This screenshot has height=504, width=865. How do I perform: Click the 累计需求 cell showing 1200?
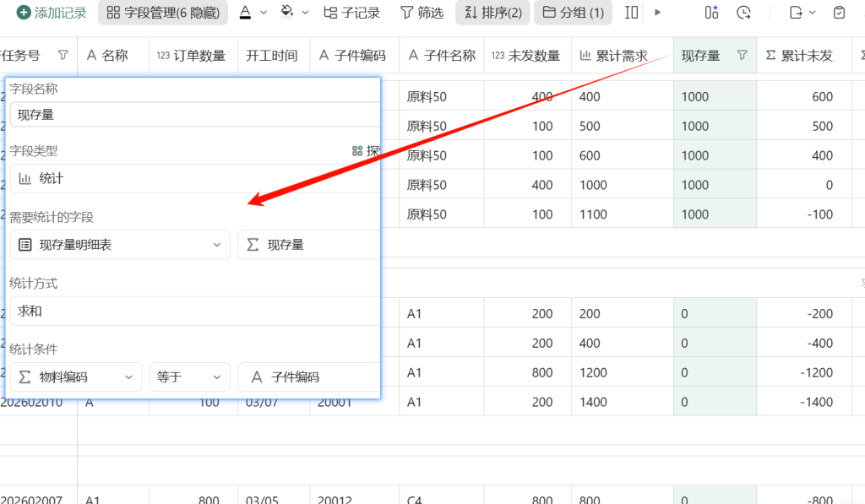623,373
